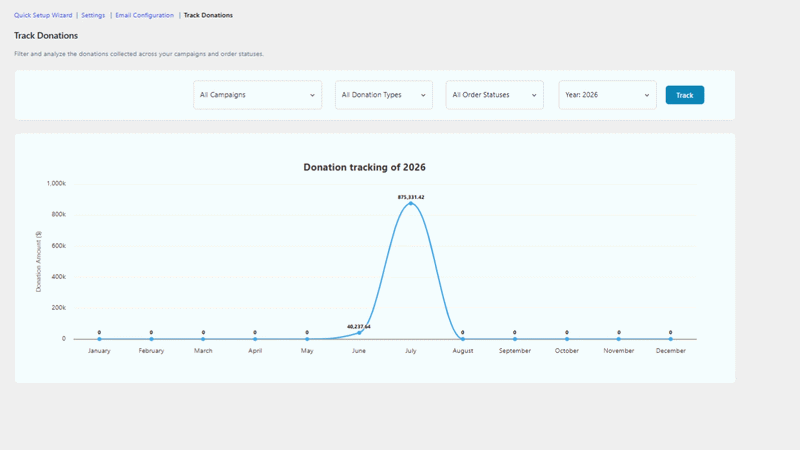The height and width of the screenshot is (450, 800).
Task: Open the All Campaigns dropdown
Action: (258, 95)
